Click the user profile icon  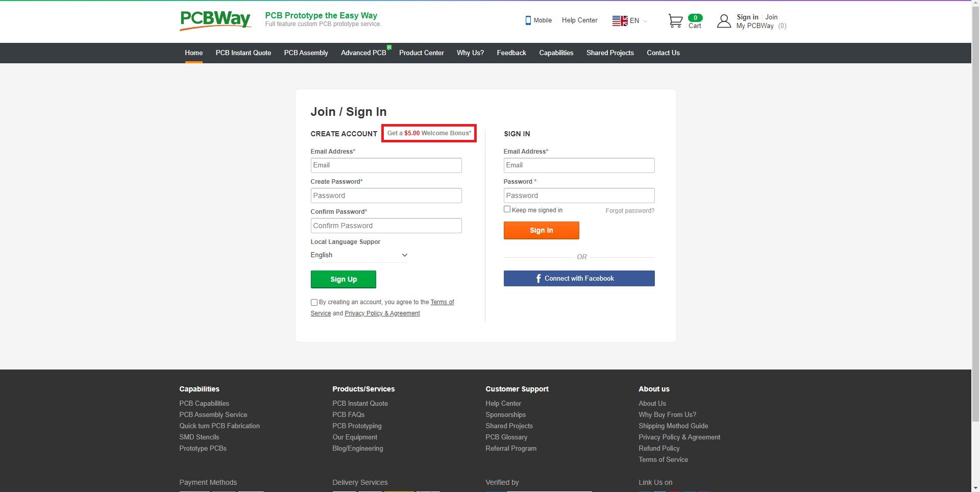click(724, 21)
